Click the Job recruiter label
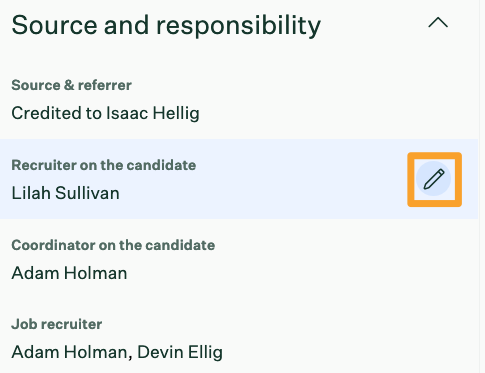Viewport: 485px width, 373px height. pyautogui.click(x=57, y=324)
